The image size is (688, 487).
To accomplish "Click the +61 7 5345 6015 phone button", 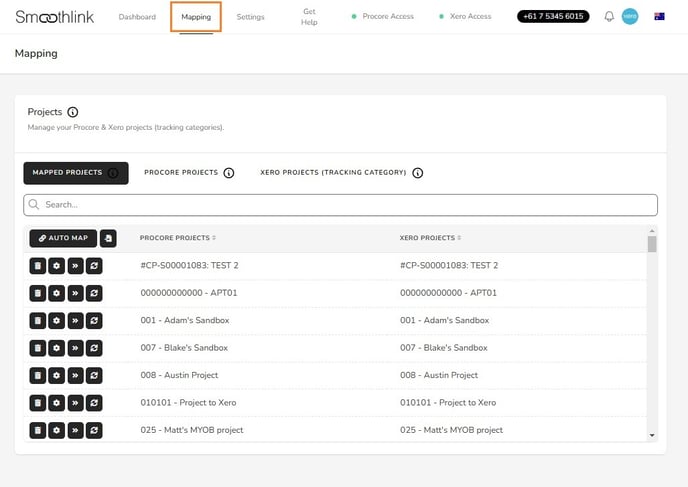I will click(x=553, y=17).
